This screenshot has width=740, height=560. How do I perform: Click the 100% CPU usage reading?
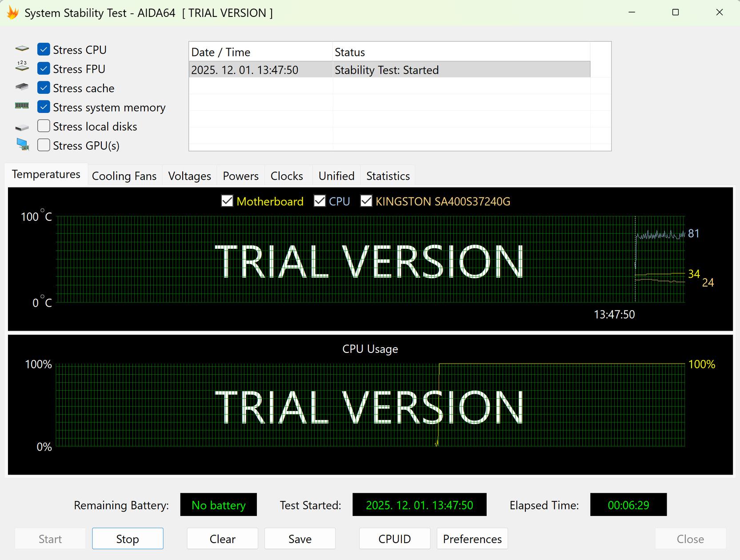pos(702,364)
